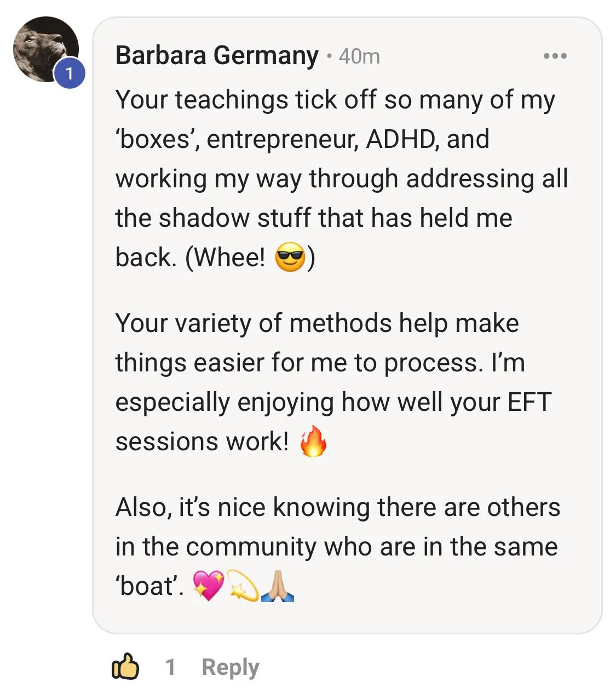
Task: Click the dizzy shooting star emoji
Action: click(x=243, y=586)
